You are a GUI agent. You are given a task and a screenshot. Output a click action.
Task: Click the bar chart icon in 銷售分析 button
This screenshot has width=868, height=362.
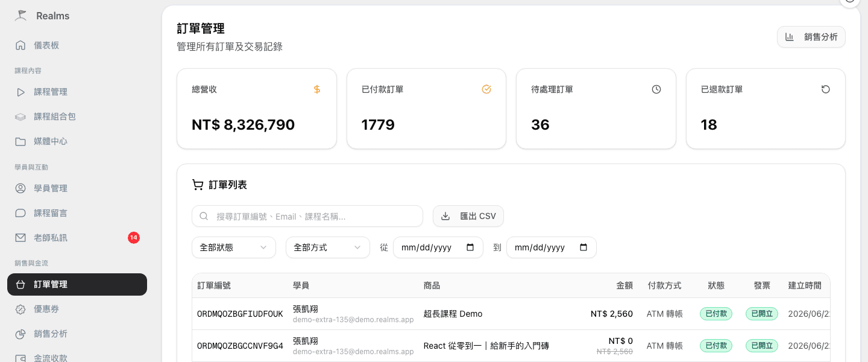(x=790, y=37)
